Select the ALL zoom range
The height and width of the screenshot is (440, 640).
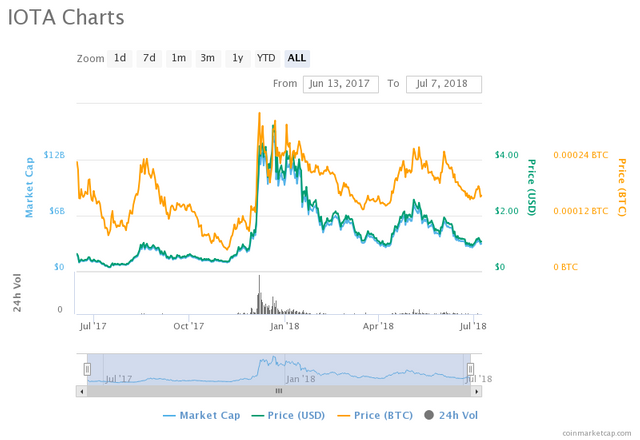[x=297, y=58]
